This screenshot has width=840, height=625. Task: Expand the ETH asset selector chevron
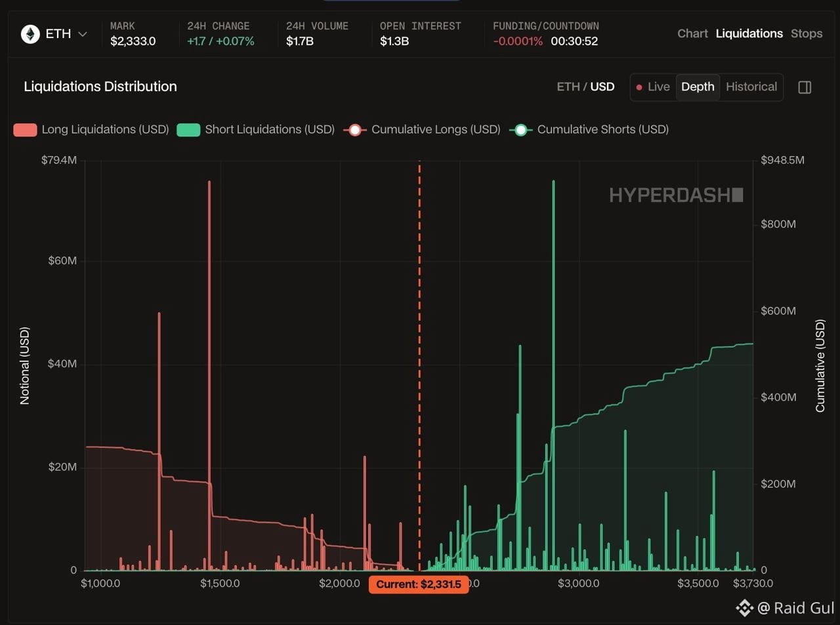click(83, 34)
